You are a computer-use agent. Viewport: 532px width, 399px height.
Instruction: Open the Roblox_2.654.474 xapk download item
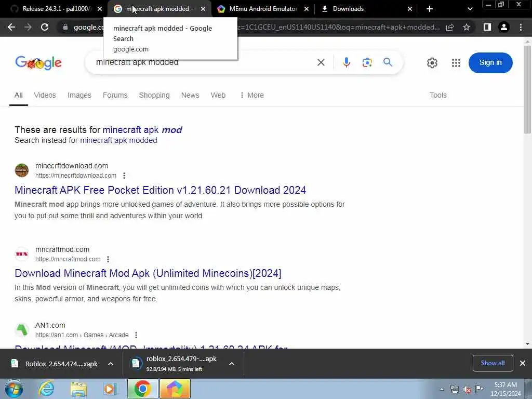click(x=54, y=364)
